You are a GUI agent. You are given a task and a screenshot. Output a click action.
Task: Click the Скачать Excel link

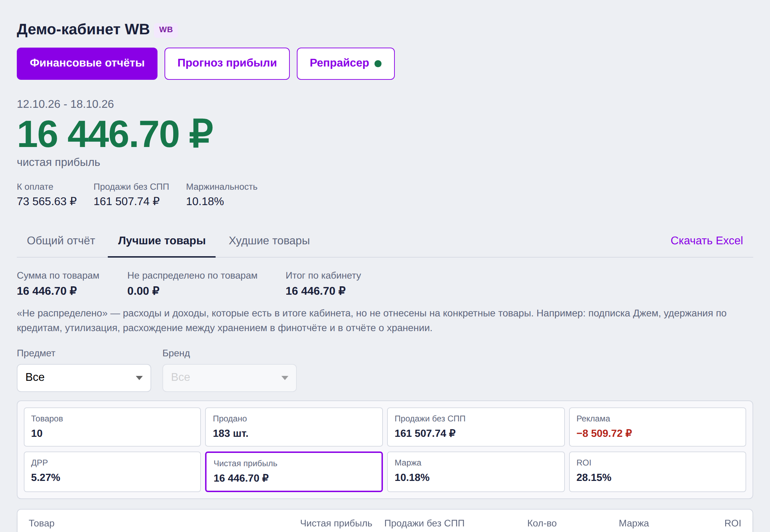pos(706,241)
